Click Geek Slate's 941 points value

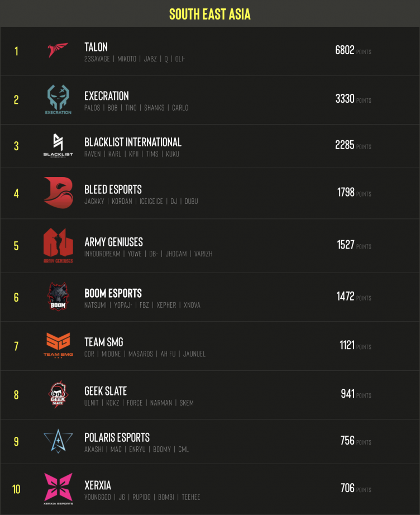coord(348,394)
